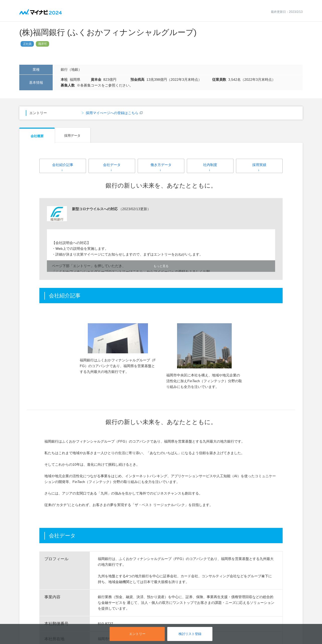Click the 基本情報 label cell

tap(36, 83)
